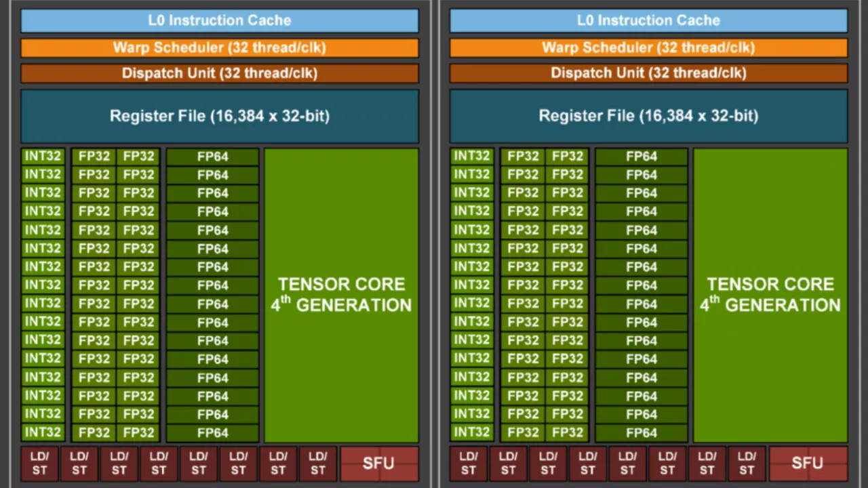Click the bottommost INT32 cell in the left partition
The image size is (868, 488).
pyautogui.click(x=43, y=432)
